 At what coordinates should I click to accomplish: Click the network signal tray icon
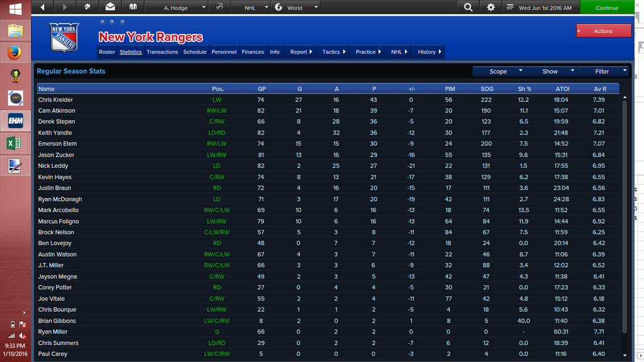(x=11, y=336)
